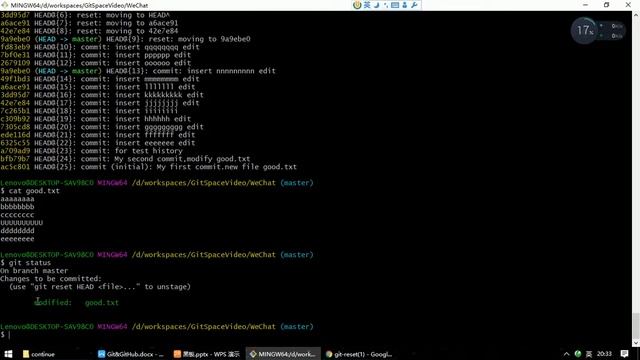Click 'My second commit,modify good.txt' line

[x=125, y=159]
